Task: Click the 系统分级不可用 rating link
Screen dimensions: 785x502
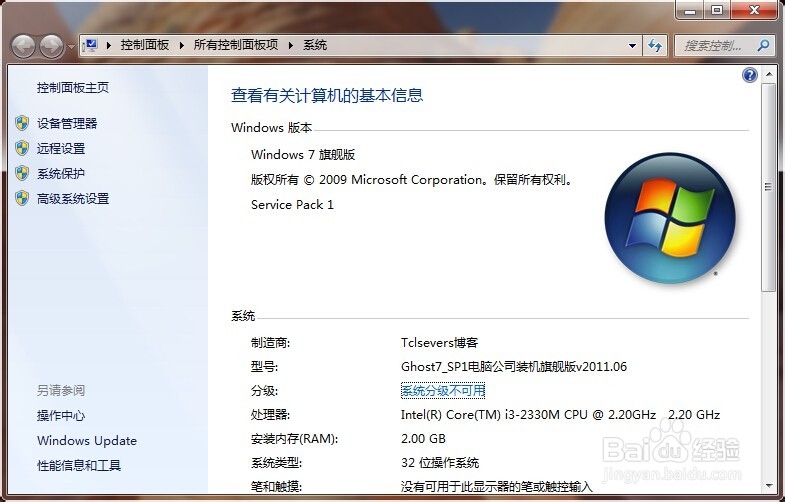Action: tap(443, 390)
